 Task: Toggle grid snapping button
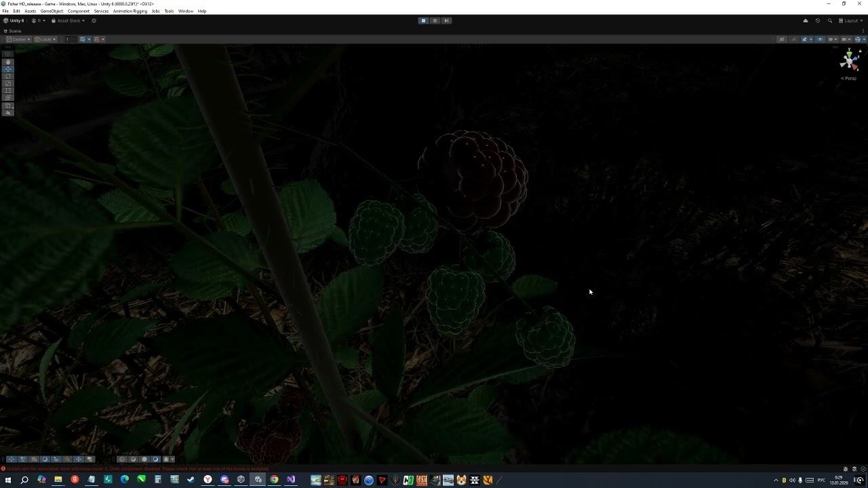[83, 39]
